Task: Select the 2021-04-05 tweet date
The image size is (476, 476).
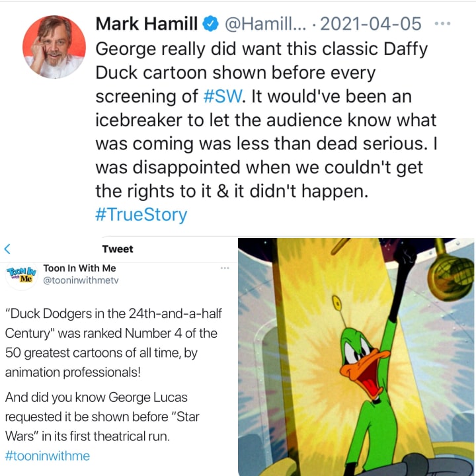Action: pyautogui.click(x=371, y=24)
